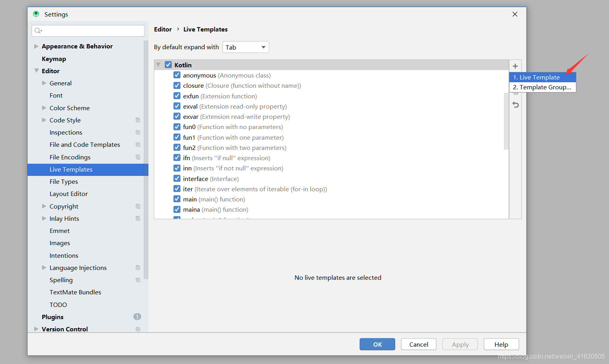Click the Cancel button

[x=418, y=344]
